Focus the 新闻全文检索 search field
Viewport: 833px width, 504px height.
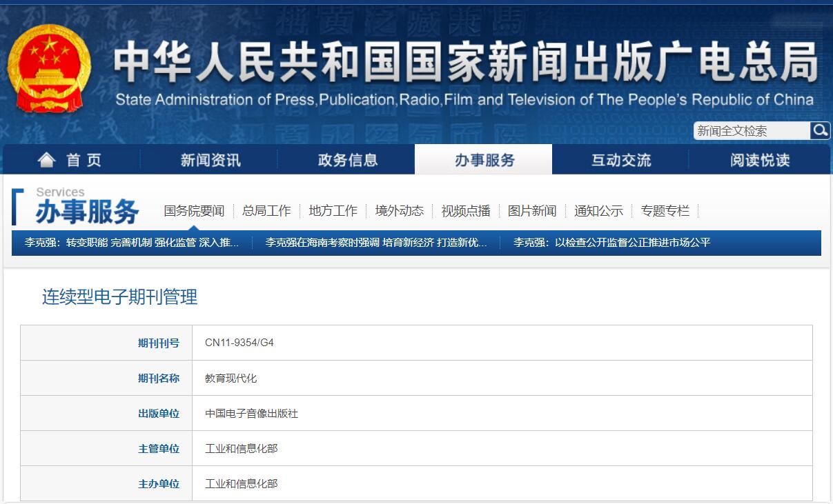pos(752,131)
